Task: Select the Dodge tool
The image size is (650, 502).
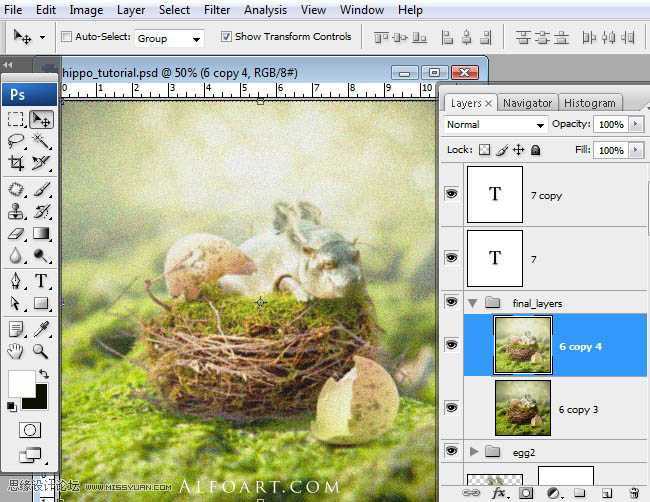Action: pos(41,255)
